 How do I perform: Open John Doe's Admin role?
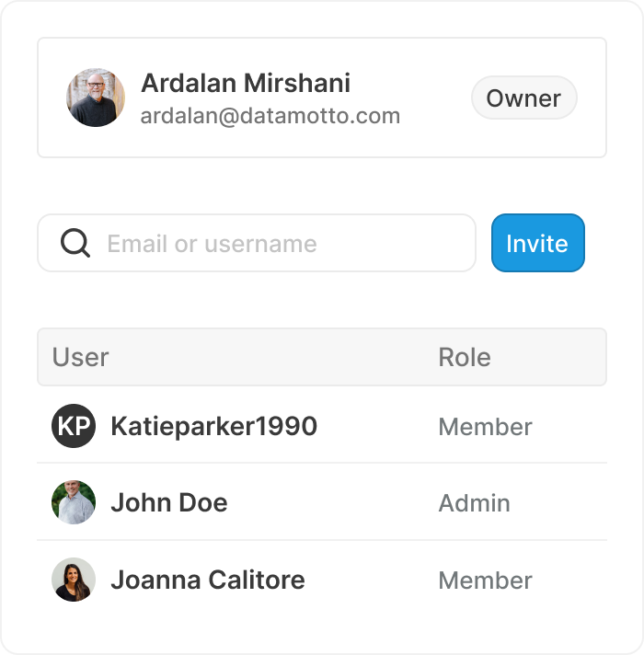point(474,503)
